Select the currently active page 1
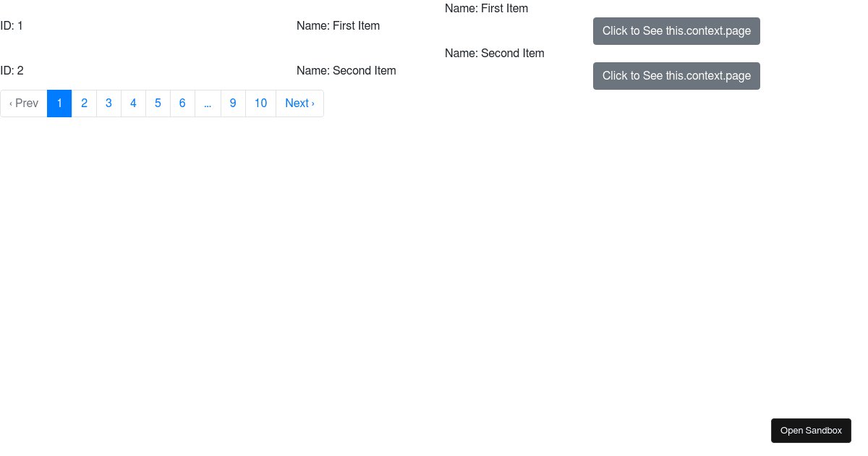The height and width of the screenshot is (456, 868). tap(59, 103)
